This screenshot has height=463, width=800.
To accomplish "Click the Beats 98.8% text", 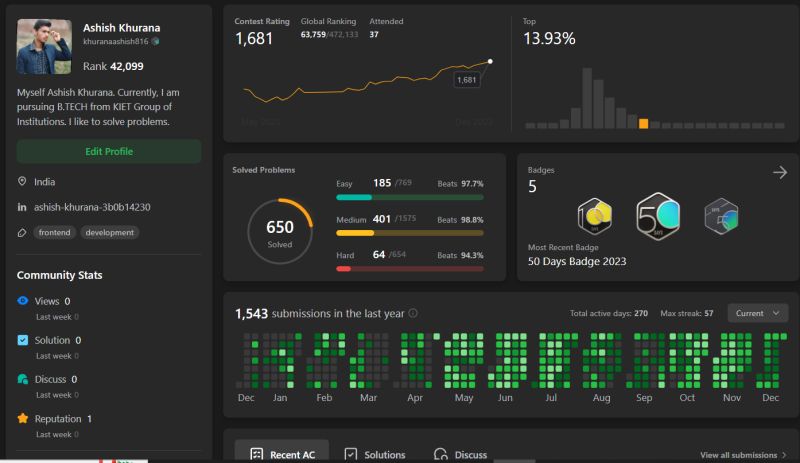I will [x=460, y=220].
